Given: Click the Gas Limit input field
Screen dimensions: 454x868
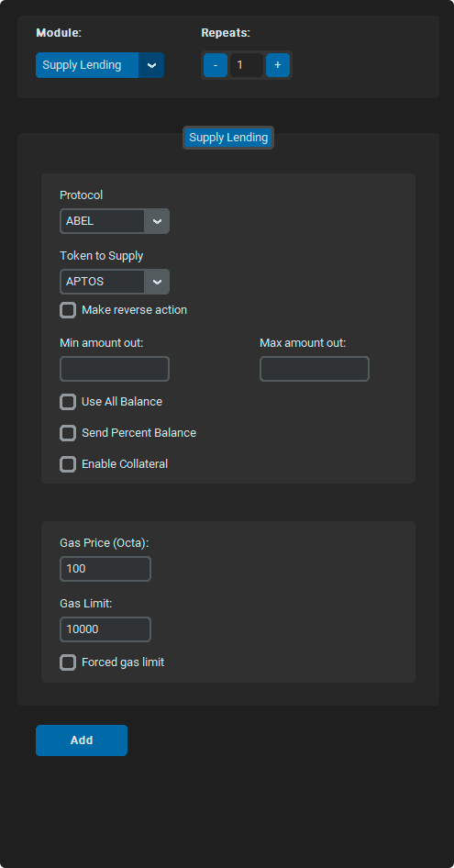Looking at the screenshot, I should coord(105,629).
